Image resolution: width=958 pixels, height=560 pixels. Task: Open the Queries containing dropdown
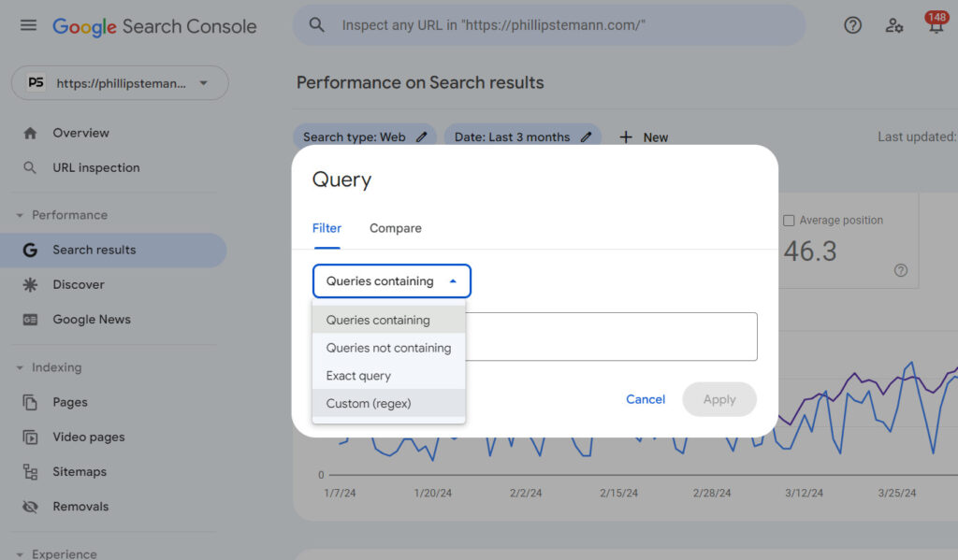point(391,280)
